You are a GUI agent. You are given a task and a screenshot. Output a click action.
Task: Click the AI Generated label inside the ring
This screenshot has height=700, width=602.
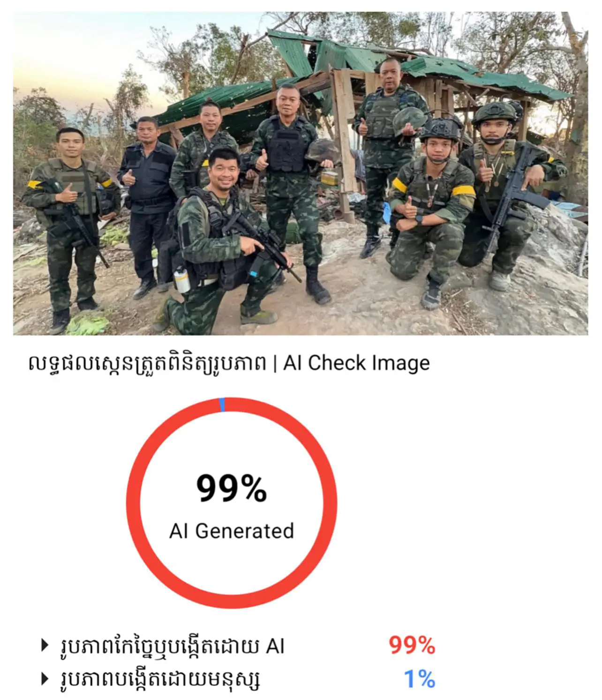232,531
